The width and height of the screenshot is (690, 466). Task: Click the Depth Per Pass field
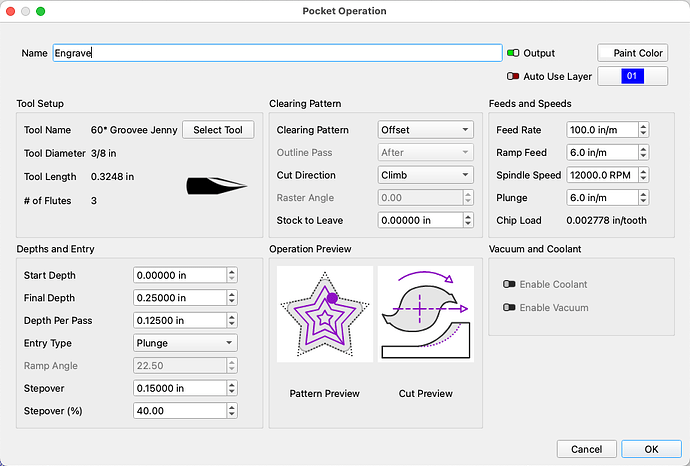point(180,320)
